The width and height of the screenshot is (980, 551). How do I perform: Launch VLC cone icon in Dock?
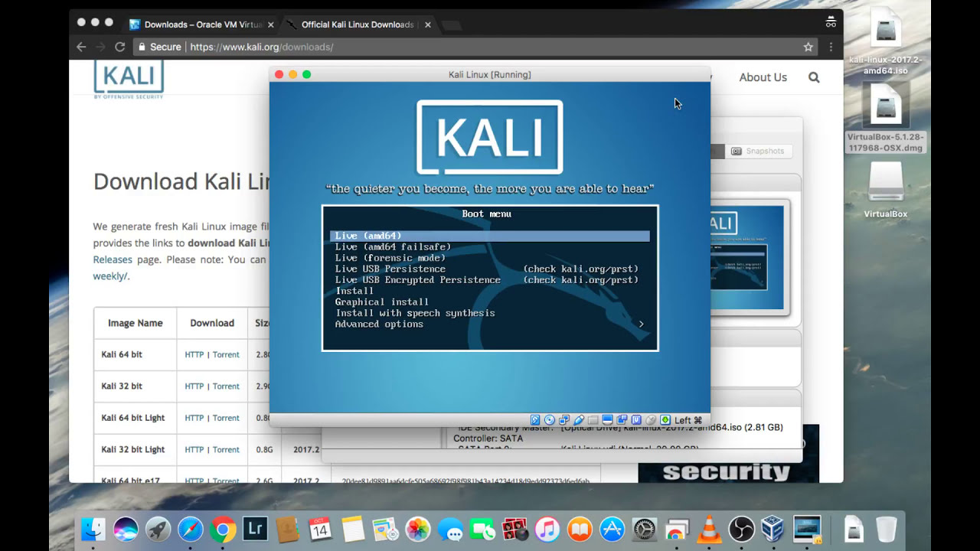(x=710, y=529)
